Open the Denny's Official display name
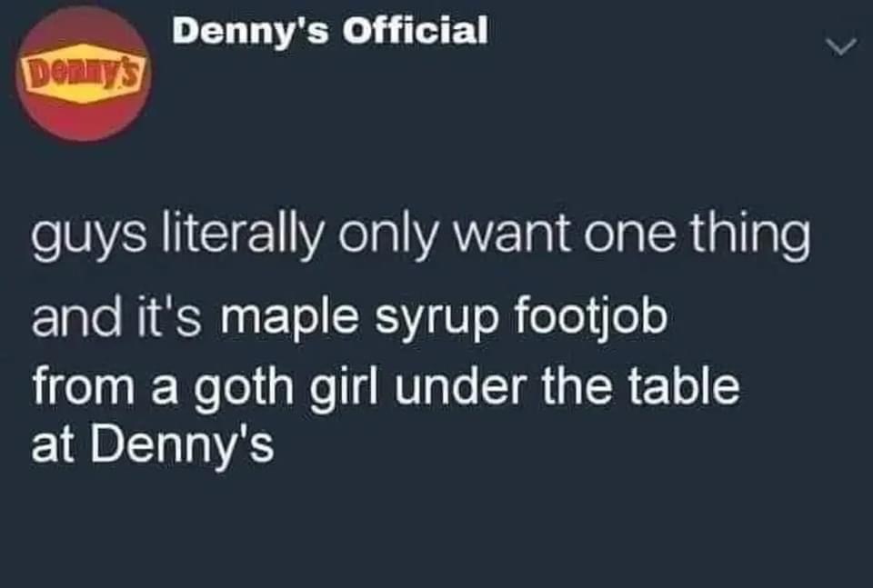This screenshot has width=873, height=588. pos(330,30)
